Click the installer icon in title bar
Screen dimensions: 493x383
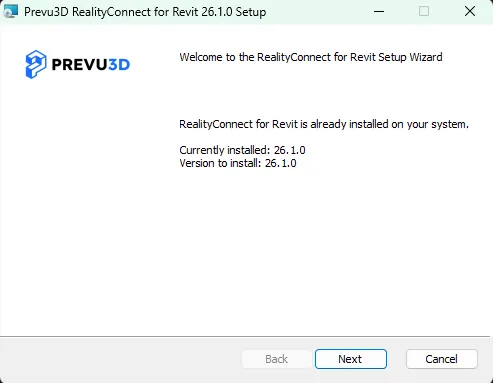10,11
